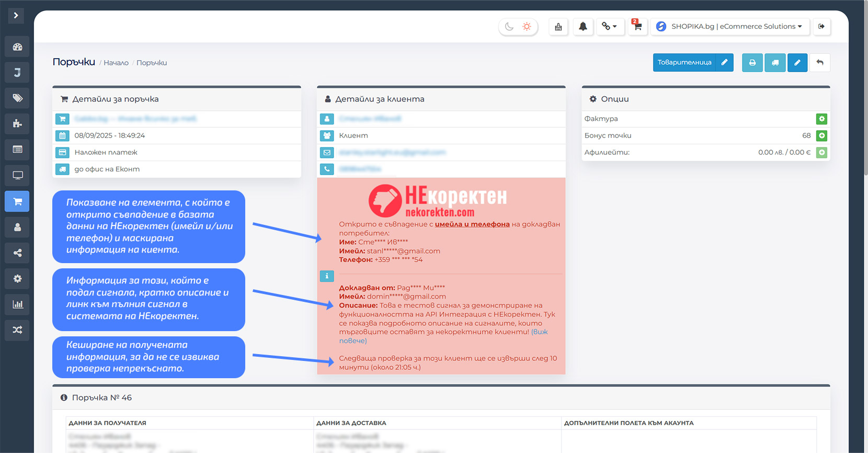Open the cart with 2 badge
The width and height of the screenshot is (868, 453).
pos(637,27)
